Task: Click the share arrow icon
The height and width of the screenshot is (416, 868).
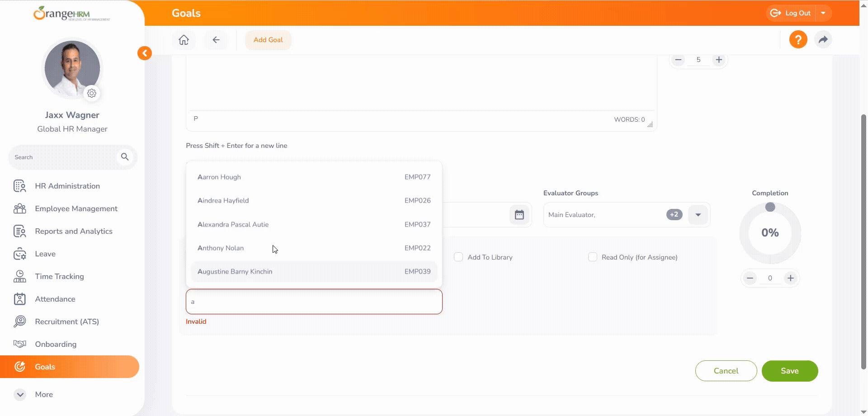Action: (823, 40)
